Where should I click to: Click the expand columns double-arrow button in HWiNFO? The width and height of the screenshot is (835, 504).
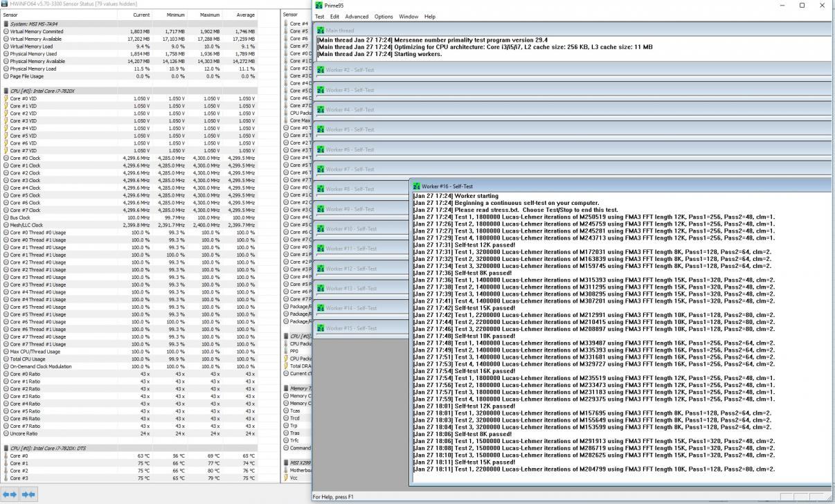(10, 494)
